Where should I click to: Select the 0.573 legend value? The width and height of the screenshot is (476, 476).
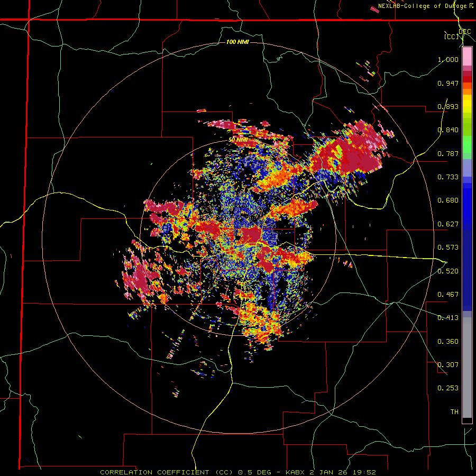(x=448, y=248)
